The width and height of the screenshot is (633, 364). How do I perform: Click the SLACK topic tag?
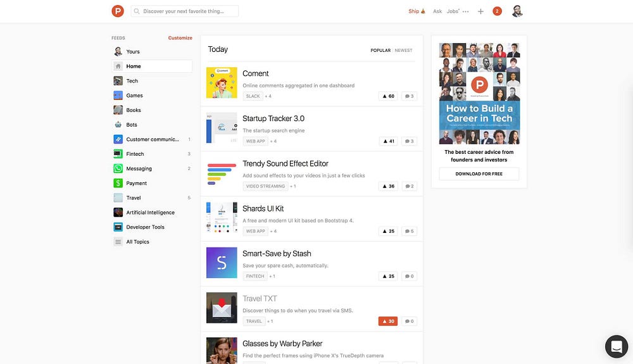click(x=253, y=96)
